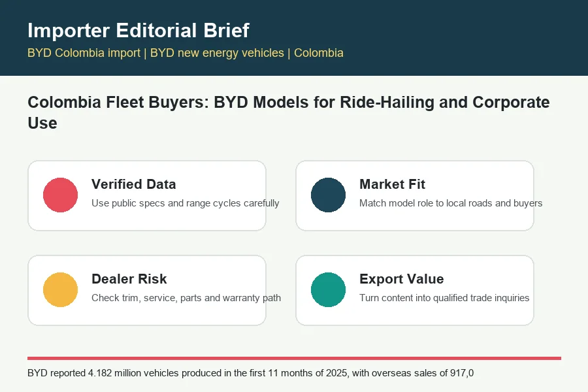Click the navy circle beside Market Fit
The image size is (588, 392).
(x=328, y=195)
